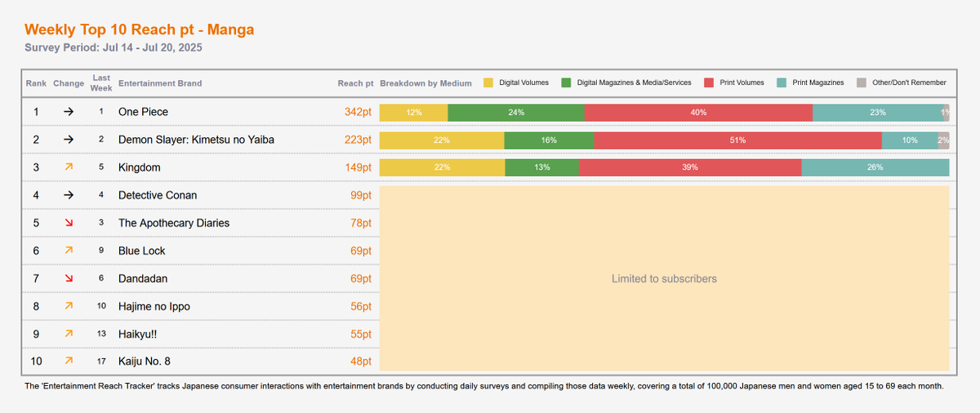This screenshot has height=413, width=980.
Task: Click the red down arrow for Dandadan
Action: pyautogui.click(x=69, y=278)
